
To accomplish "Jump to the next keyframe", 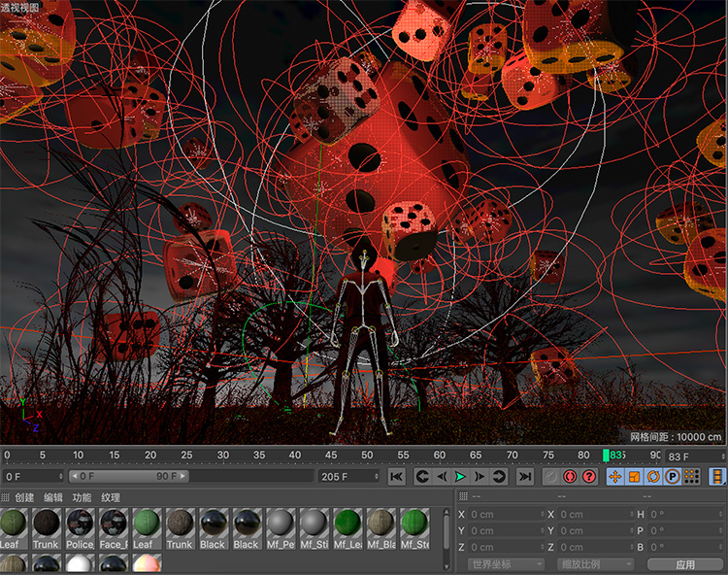I will click(499, 477).
